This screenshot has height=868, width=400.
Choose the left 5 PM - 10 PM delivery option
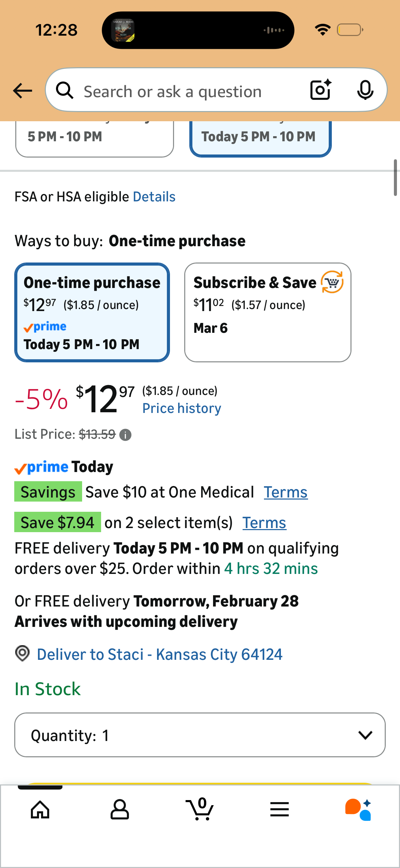click(x=94, y=138)
